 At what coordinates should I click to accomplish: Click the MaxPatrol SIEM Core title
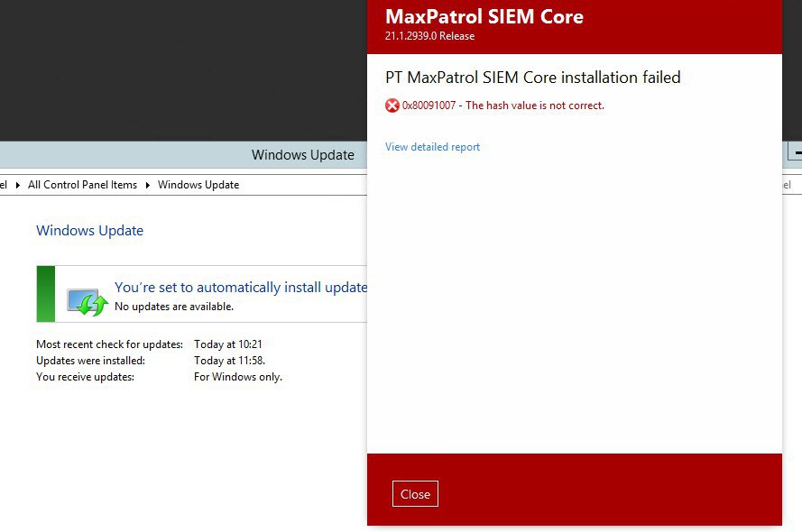(484, 16)
